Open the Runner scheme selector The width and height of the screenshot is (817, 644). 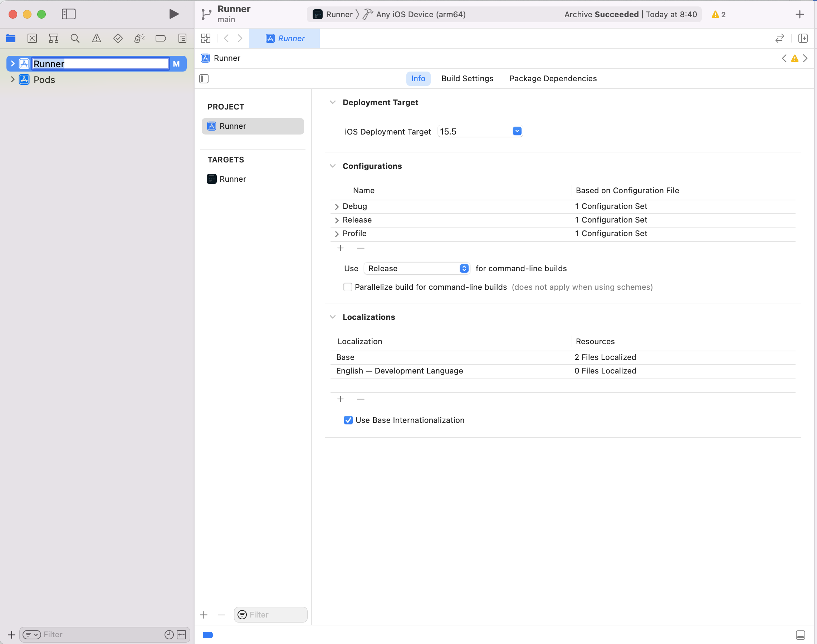[x=333, y=14]
